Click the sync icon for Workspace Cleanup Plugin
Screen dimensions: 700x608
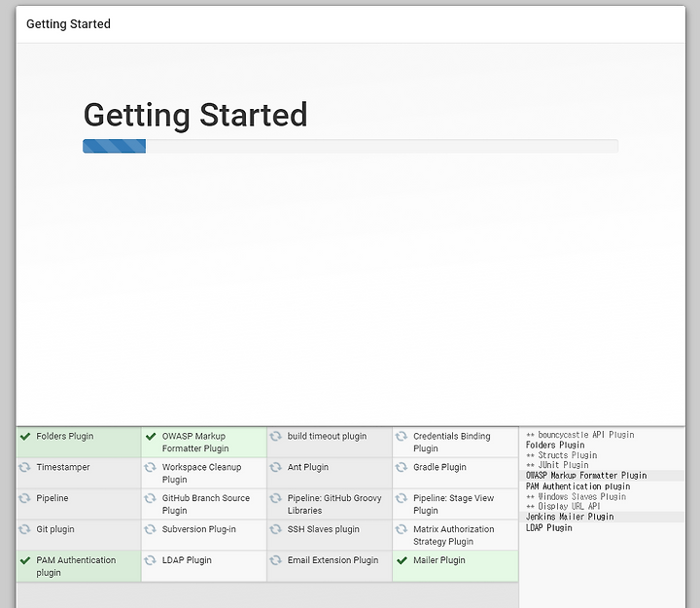(150, 467)
